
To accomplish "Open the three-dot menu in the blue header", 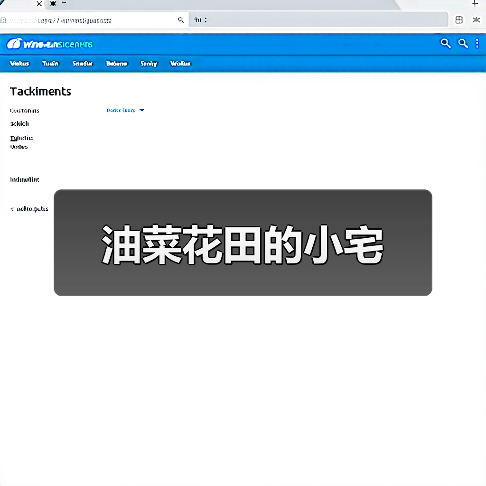I will click(x=477, y=43).
